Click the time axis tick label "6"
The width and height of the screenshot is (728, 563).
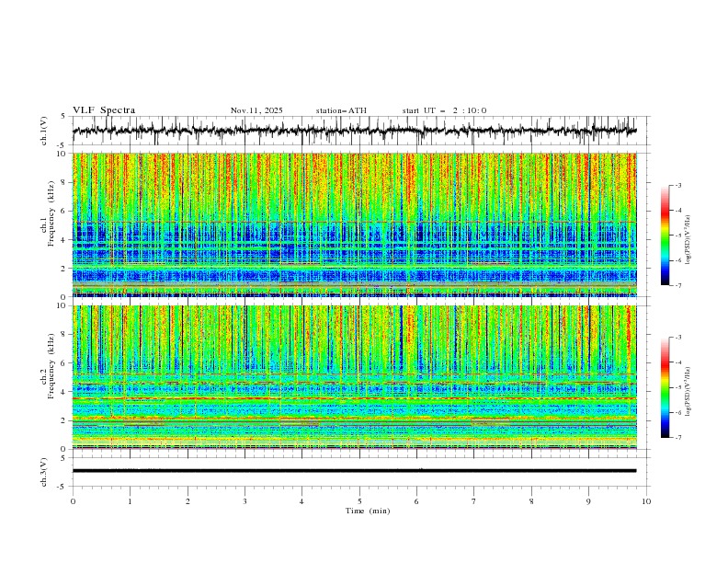coord(416,501)
